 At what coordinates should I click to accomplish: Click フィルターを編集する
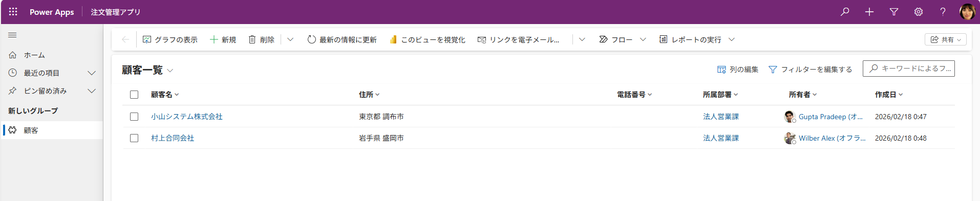(811, 70)
